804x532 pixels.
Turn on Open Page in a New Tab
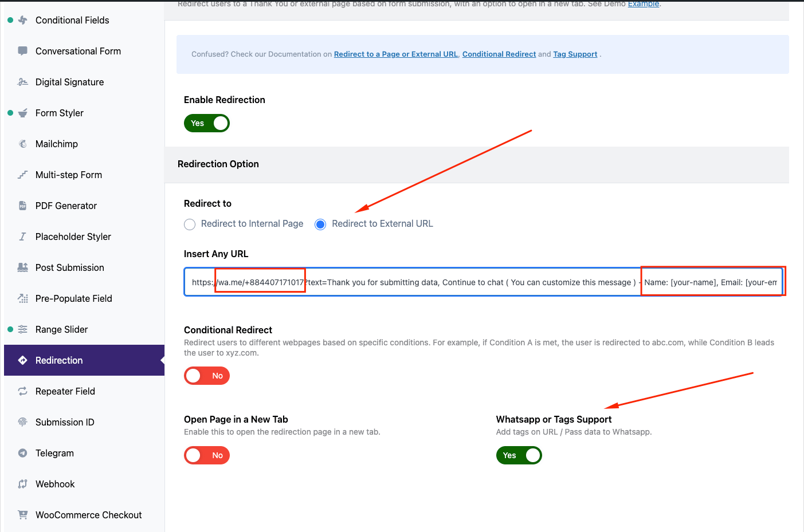pyautogui.click(x=206, y=455)
